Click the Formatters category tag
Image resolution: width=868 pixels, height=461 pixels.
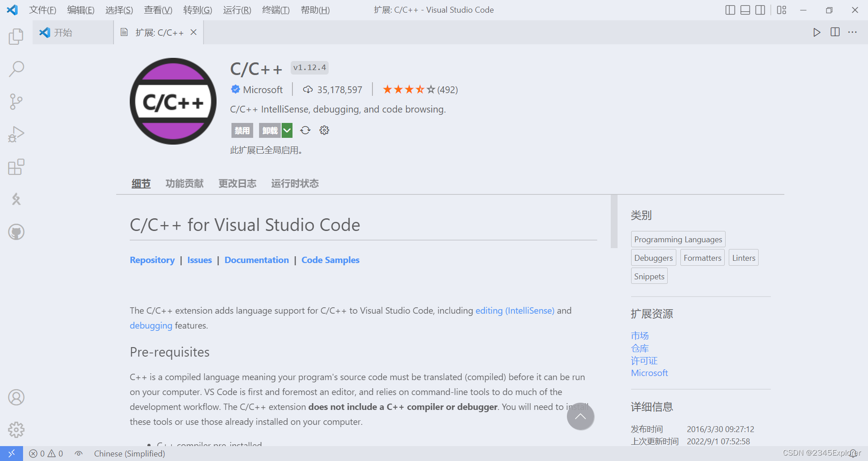point(703,258)
